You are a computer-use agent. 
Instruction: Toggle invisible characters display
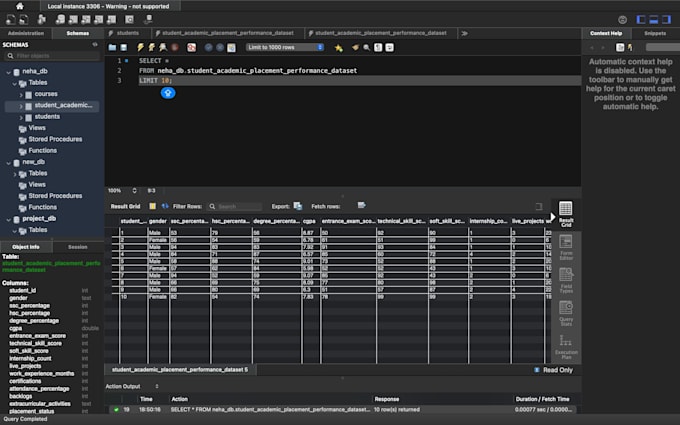(x=378, y=47)
